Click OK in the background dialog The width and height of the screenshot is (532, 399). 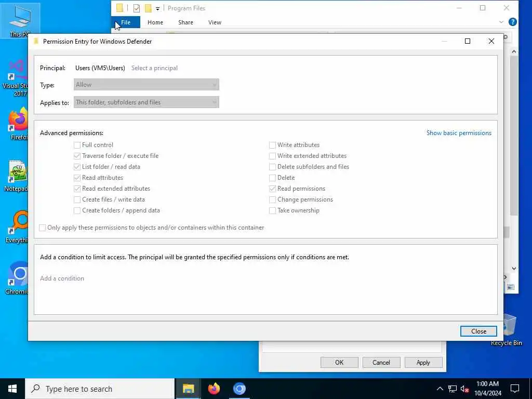tap(339, 362)
